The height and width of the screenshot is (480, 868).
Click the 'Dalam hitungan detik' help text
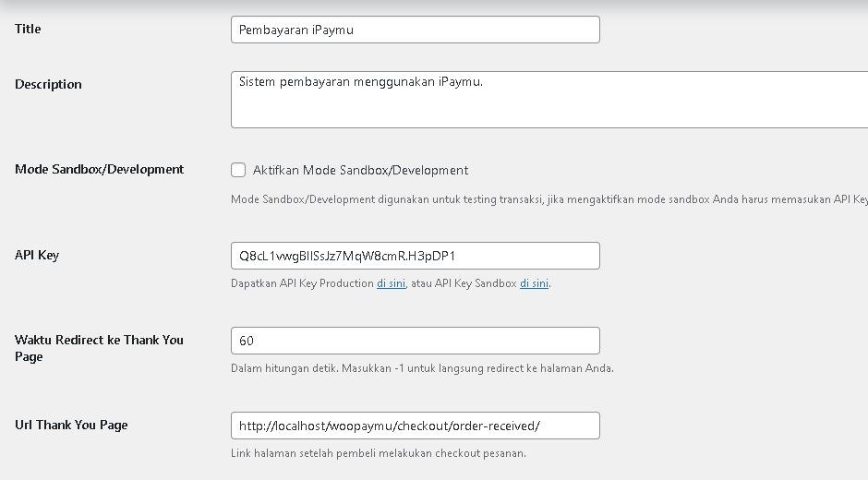click(x=422, y=368)
